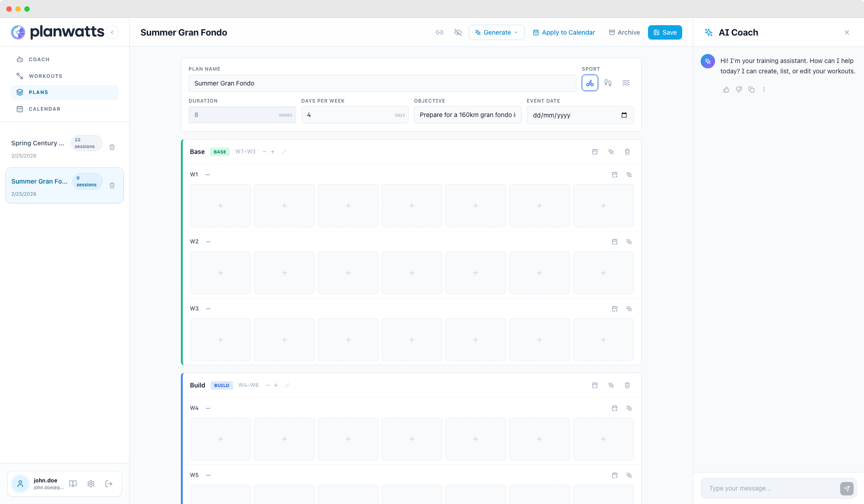Click the AI Coach message input
The image size is (864, 504).
click(770, 488)
